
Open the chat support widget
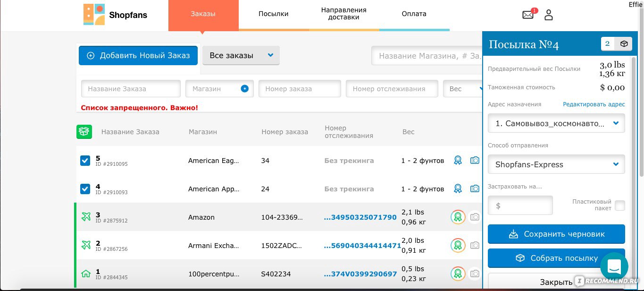coord(614,267)
